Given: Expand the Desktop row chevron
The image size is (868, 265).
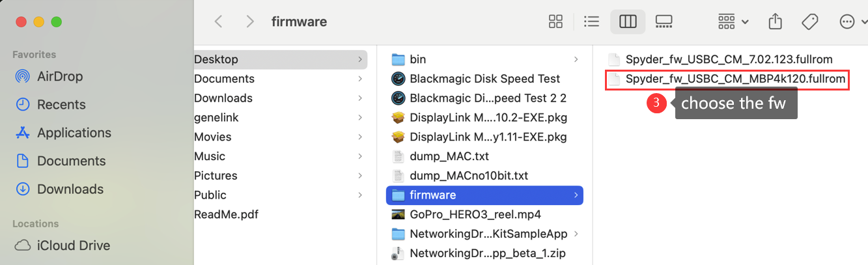Looking at the screenshot, I should click(x=360, y=59).
